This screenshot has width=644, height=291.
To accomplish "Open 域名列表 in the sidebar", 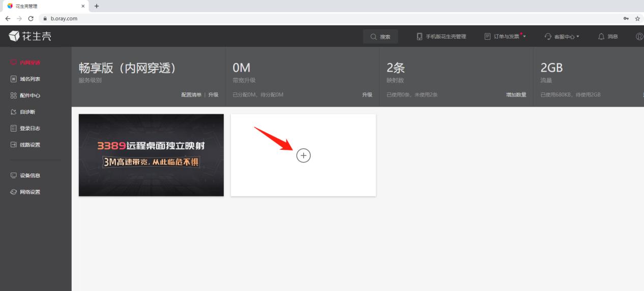I will click(x=25, y=79).
